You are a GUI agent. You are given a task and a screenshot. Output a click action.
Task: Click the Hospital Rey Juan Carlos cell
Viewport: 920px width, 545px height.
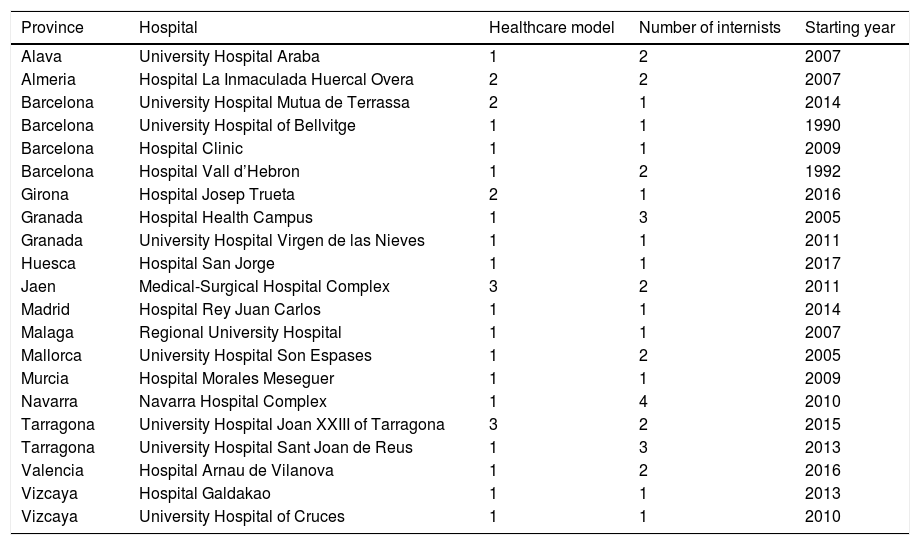[x=230, y=309]
